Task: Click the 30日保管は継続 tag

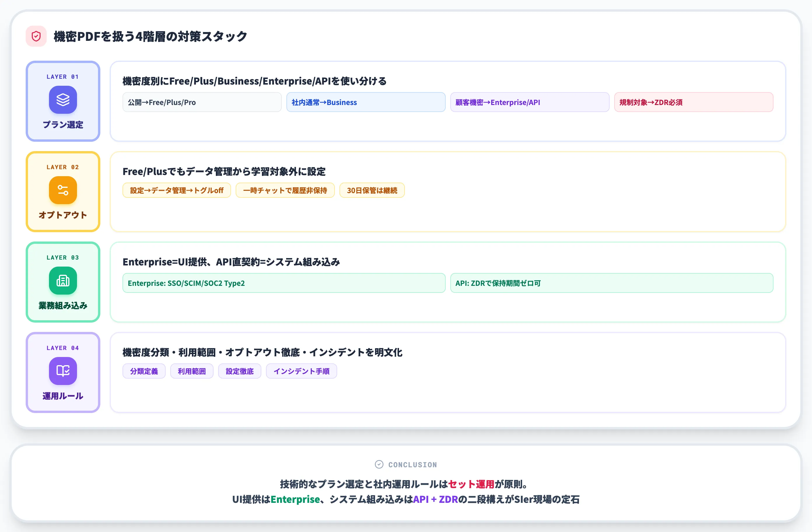Action: [x=372, y=190]
